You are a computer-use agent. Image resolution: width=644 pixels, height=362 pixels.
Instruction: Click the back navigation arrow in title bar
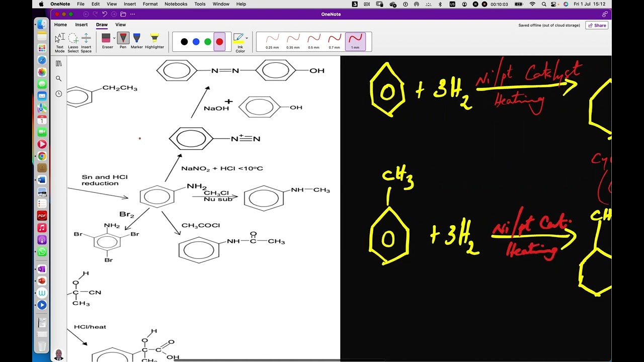pyautogui.click(x=86, y=14)
